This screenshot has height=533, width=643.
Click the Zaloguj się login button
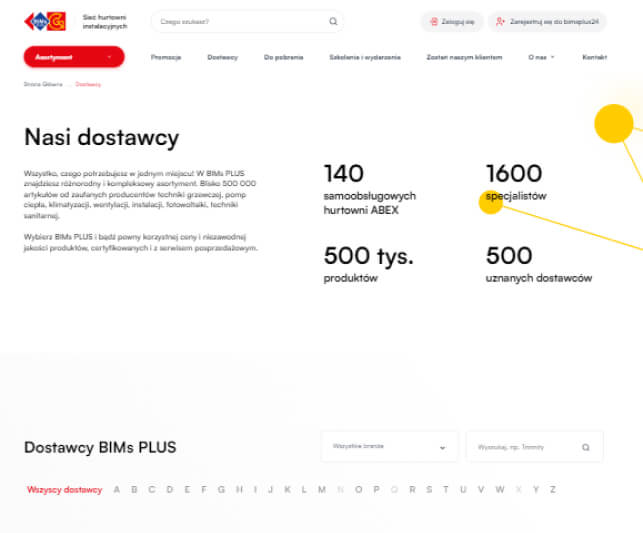click(x=452, y=22)
